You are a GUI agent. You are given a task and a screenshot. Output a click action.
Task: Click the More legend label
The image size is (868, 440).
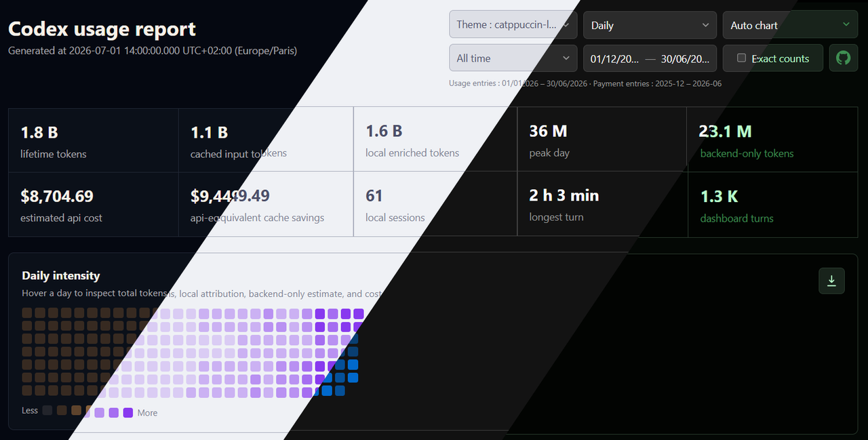[147, 412]
